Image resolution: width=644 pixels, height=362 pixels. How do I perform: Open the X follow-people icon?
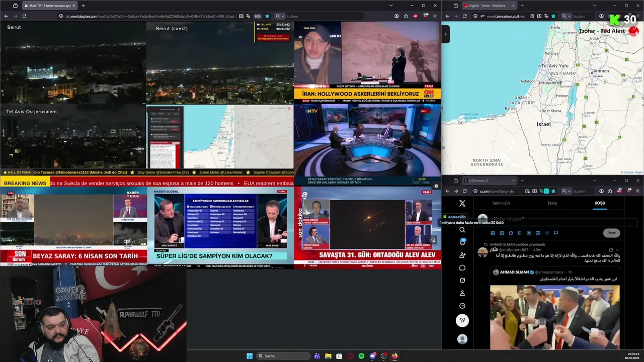pos(462,255)
